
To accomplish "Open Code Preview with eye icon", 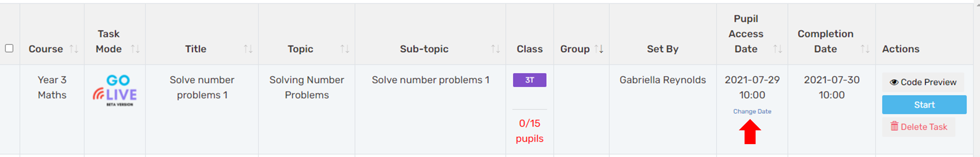I will point(922,82).
